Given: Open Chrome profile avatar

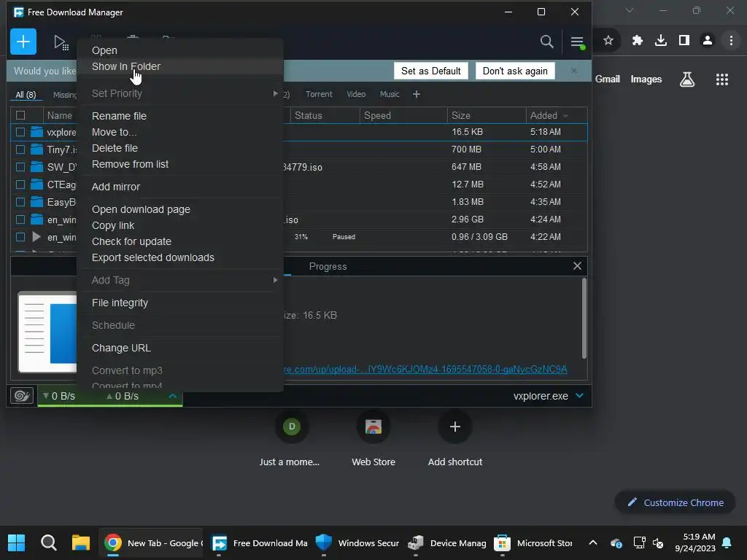Looking at the screenshot, I should (708, 41).
